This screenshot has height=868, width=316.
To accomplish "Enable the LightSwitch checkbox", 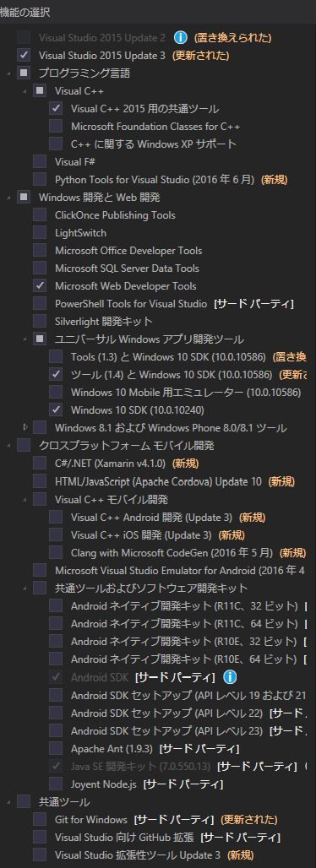I will click(40, 232).
